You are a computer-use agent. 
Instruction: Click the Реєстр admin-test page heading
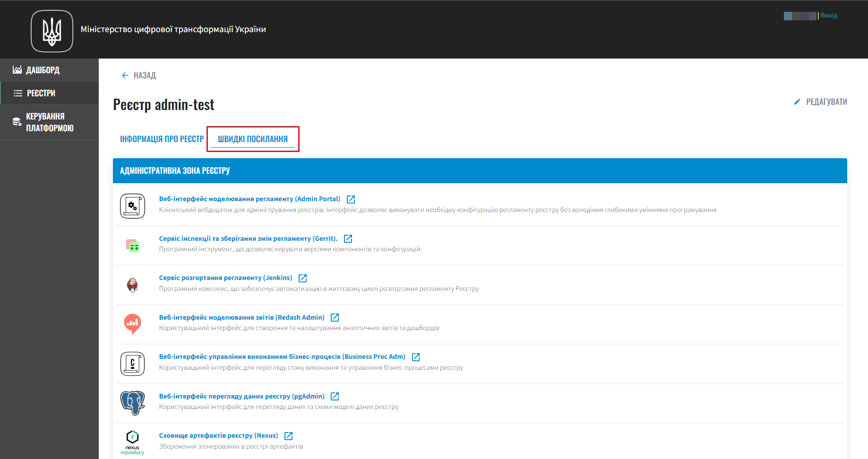(x=163, y=104)
